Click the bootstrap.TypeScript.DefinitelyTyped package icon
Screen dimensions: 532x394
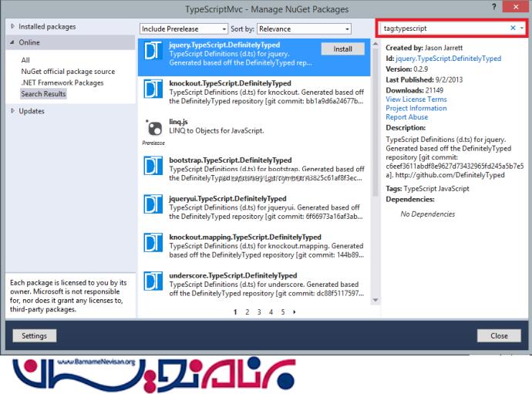click(x=153, y=166)
